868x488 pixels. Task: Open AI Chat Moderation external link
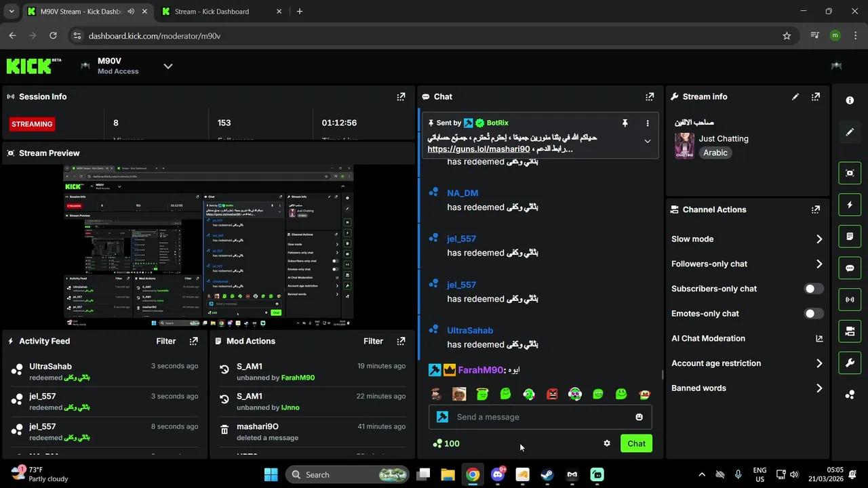pyautogui.click(x=819, y=338)
